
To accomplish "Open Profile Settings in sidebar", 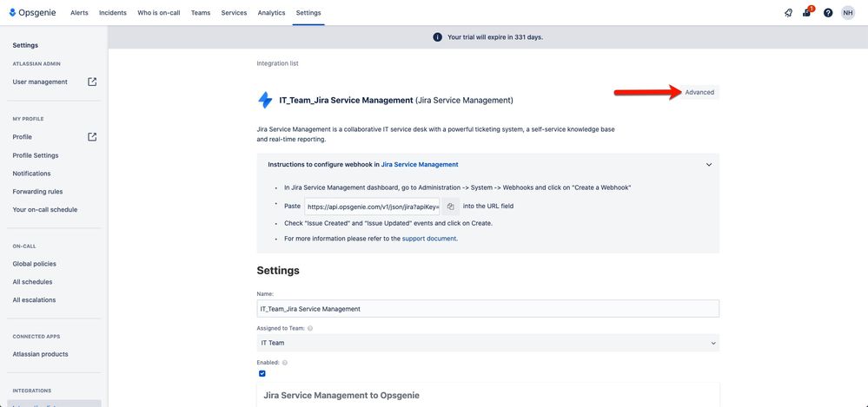I will (x=36, y=155).
